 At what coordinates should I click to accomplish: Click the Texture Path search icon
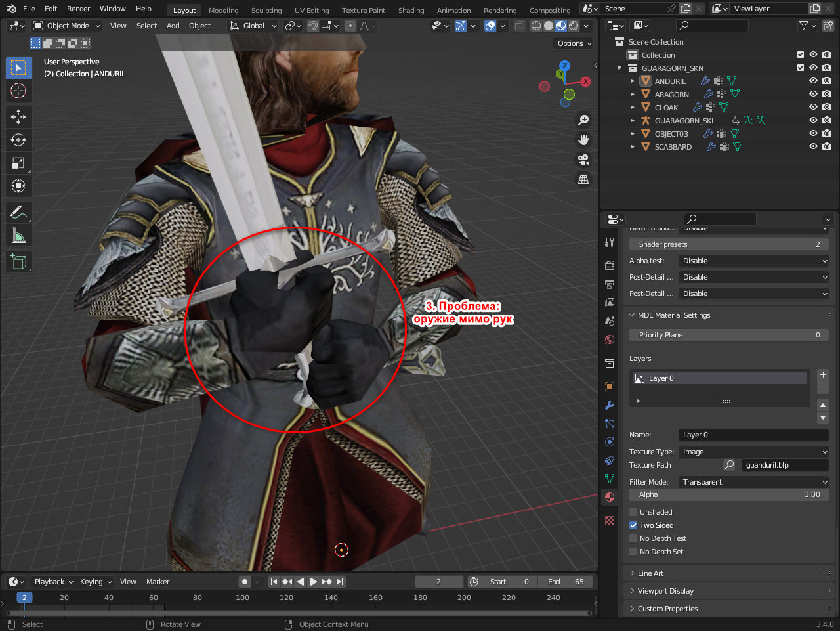(729, 465)
